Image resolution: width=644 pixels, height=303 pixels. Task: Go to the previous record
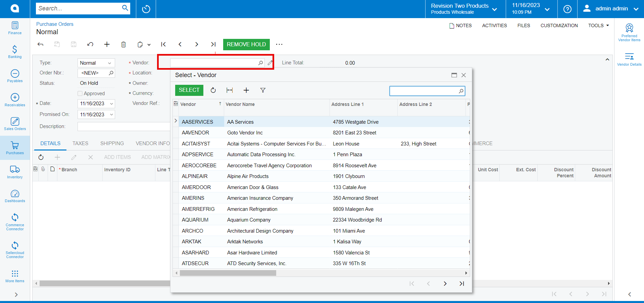[x=180, y=44]
